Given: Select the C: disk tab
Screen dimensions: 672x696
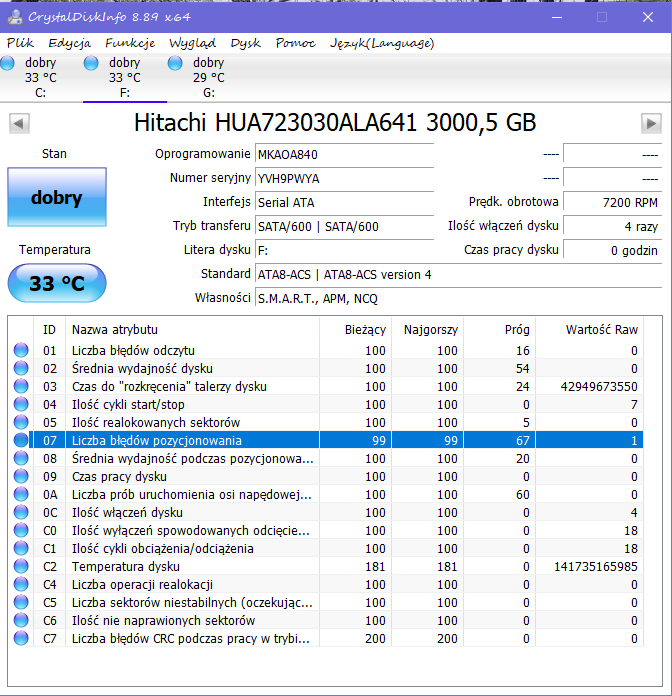Looking at the screenshot, I should [x=40, y=78].
